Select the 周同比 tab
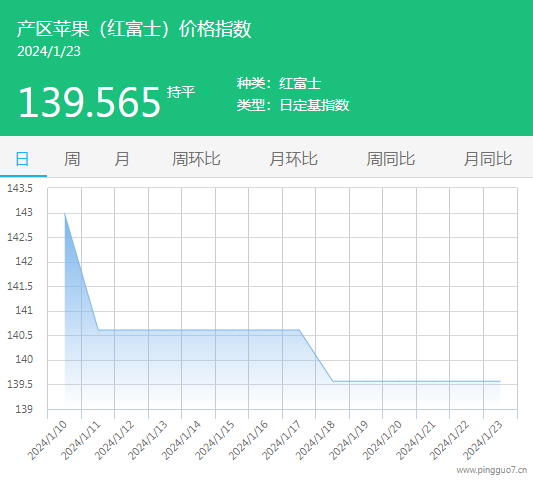The image size is (533, 482). [391, 159]
